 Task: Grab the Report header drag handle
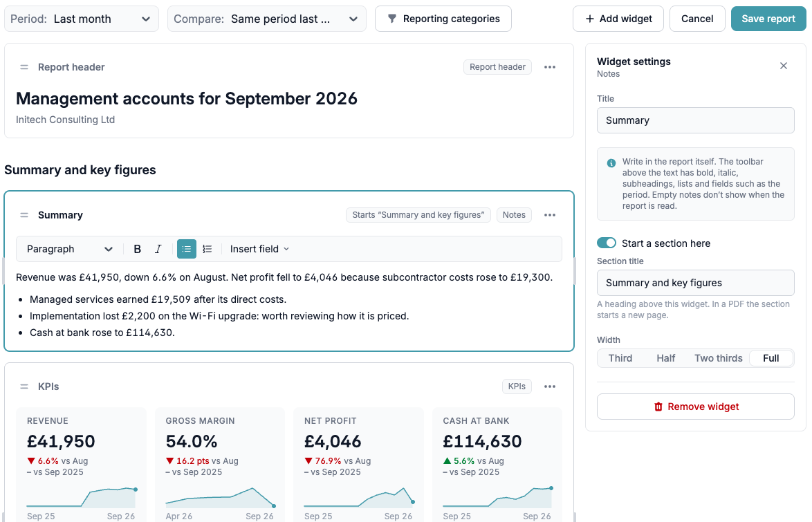click(x=24, y=67)
